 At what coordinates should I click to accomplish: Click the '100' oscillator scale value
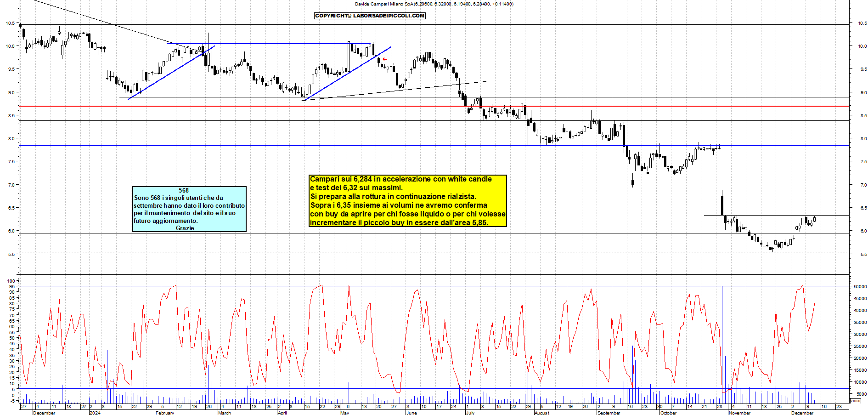click(11, 281)
